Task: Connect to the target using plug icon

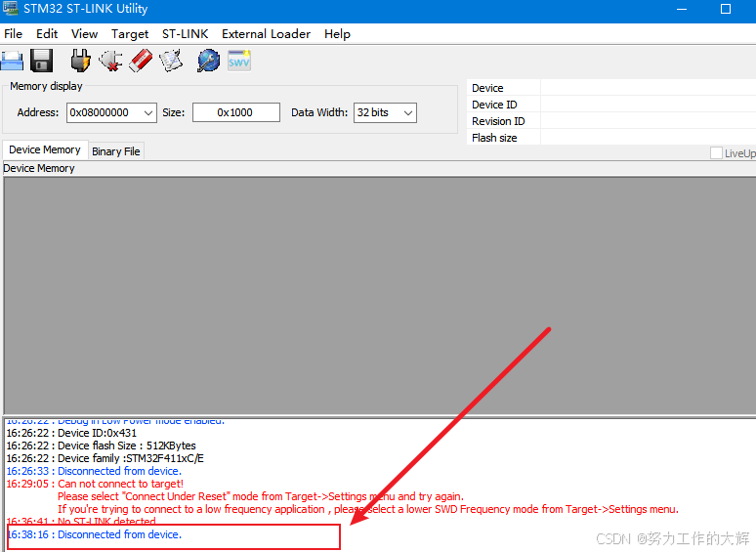Action: (x=80, y=61)
